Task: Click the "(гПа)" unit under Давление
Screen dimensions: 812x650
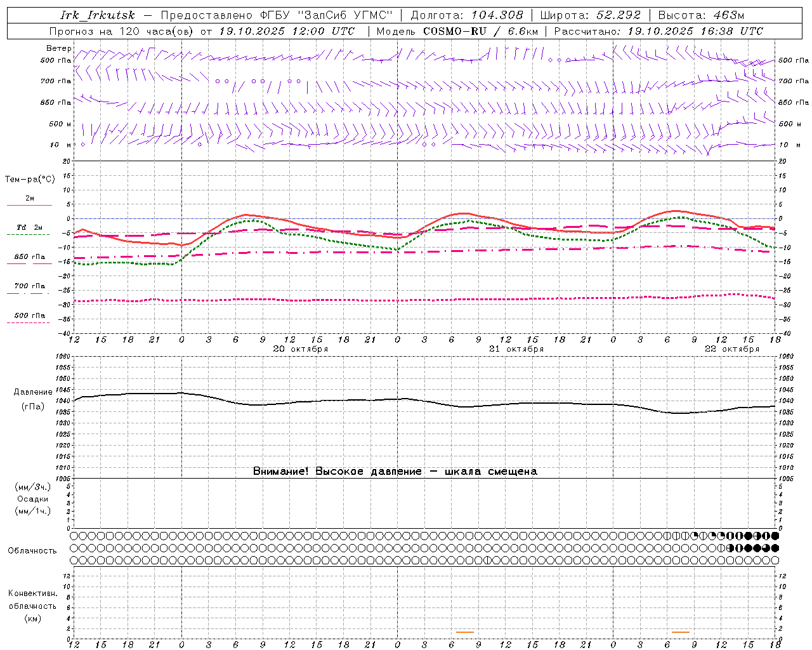Action: pos(32,406)
